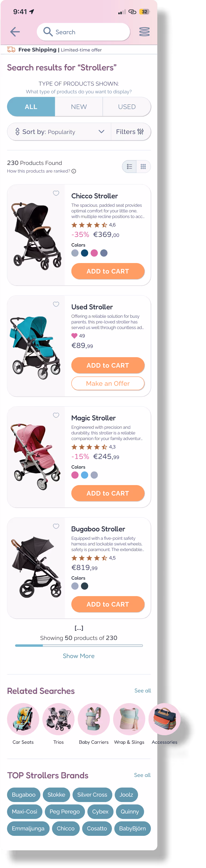Open the Baby Carriers related search thumbnail
This screenshot has height=868, width=206.
pyautogui.click(x=94, y=719)
